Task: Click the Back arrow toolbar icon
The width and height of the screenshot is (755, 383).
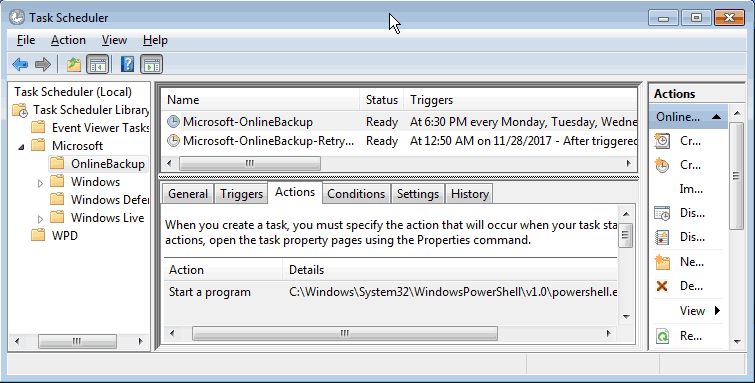Action: click(20, 64)
